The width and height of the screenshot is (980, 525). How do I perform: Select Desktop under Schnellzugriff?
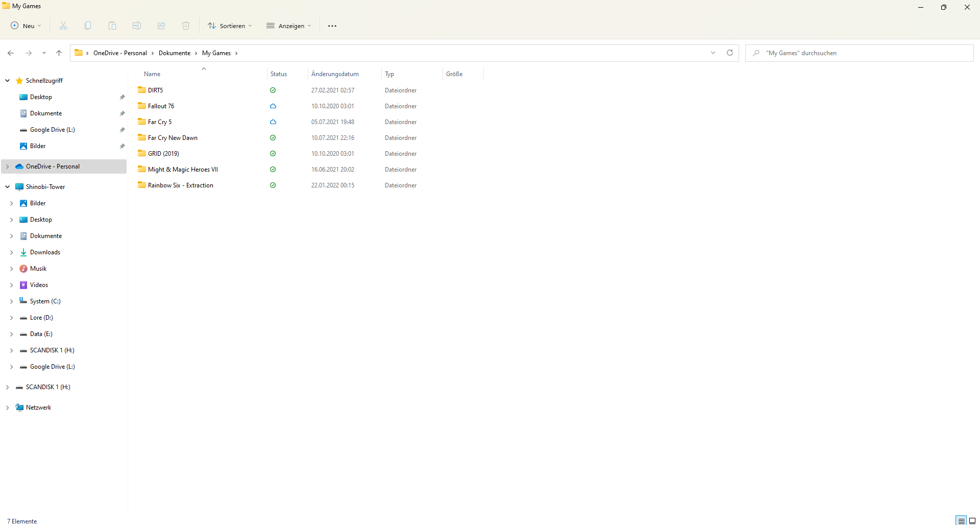41,97
